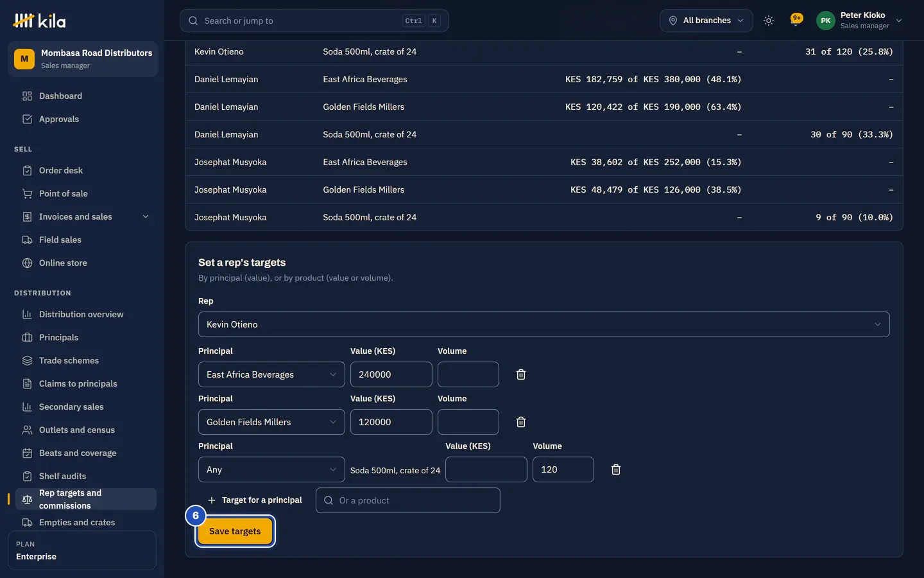
Task: Remove the Soda 500ml product target row
Action: (x=616, y=469)
